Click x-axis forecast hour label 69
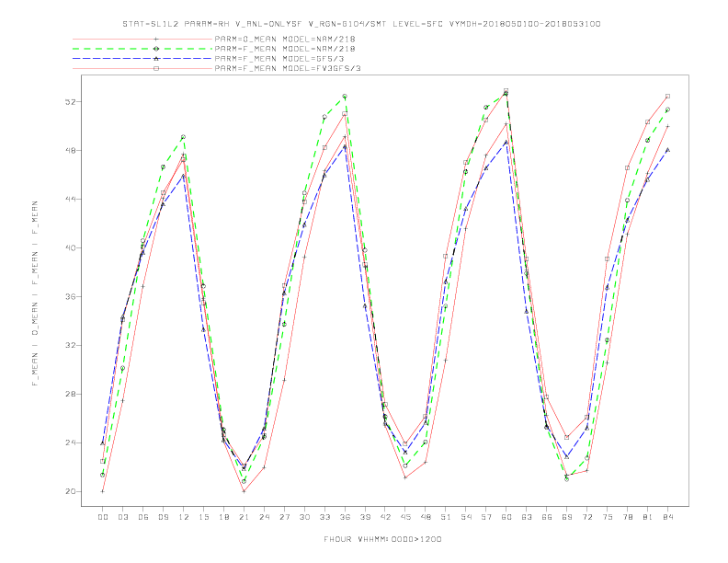Viewport: 728px width, 563px height. click(x=567, y=517)
